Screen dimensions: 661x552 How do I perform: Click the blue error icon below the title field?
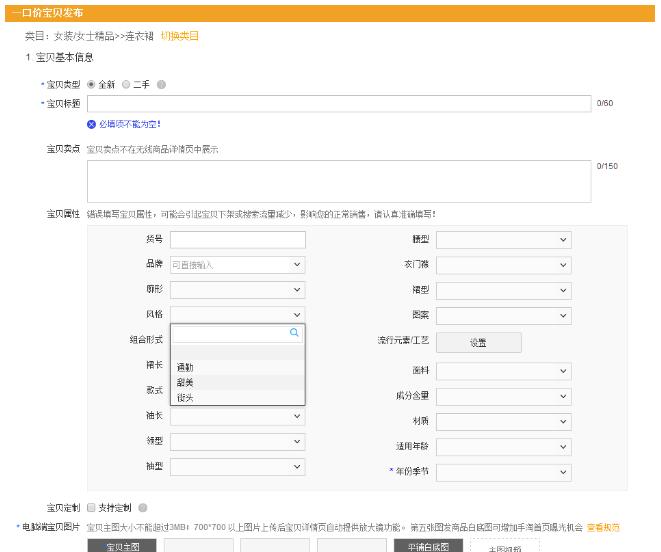[x=91, y=124]
